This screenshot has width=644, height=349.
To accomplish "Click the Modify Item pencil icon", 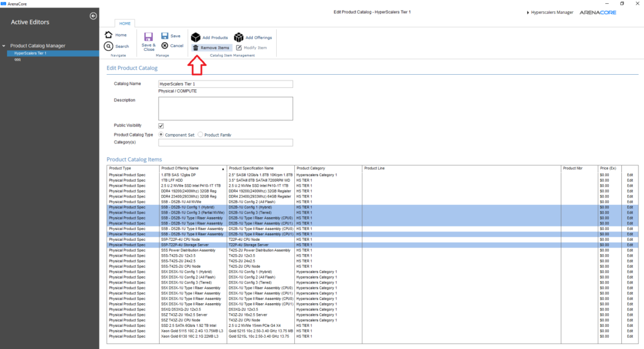I will (x=239, y=48).
